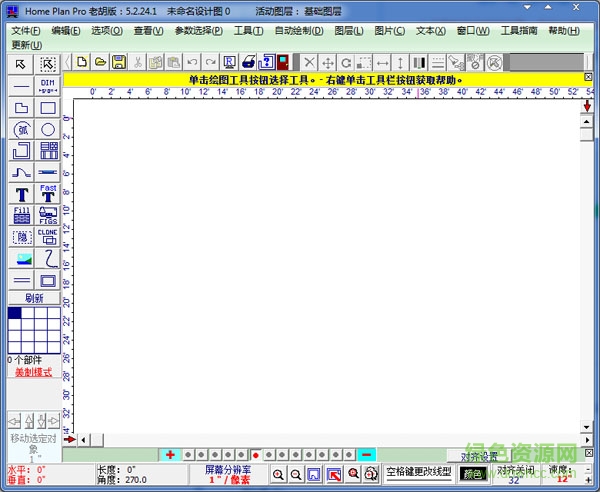600x492 pixels.
Task: Select the circle drawing tool
Action: pos(48,129)
